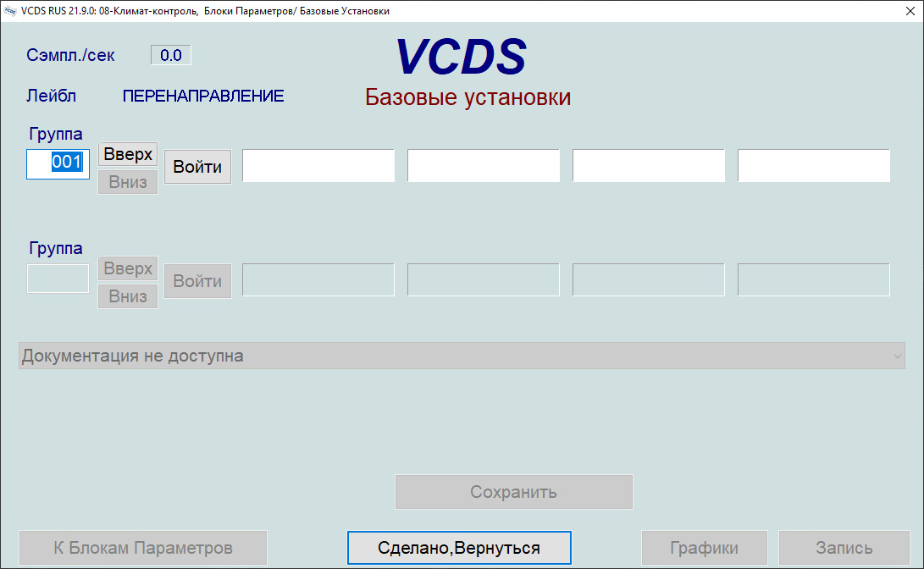Click the third upper group value field
Screen dimensions: 924x569
[648, 165]
